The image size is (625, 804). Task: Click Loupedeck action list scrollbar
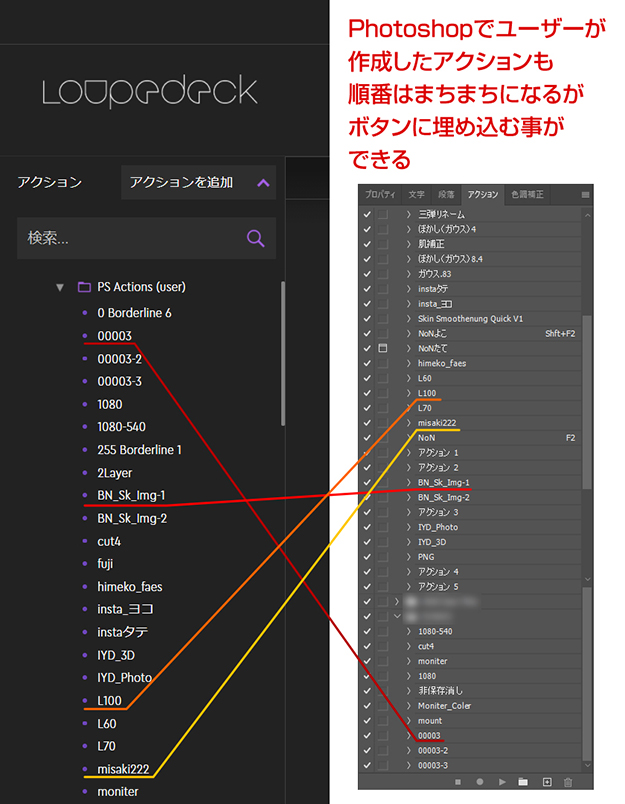click(x=283, y=353)
